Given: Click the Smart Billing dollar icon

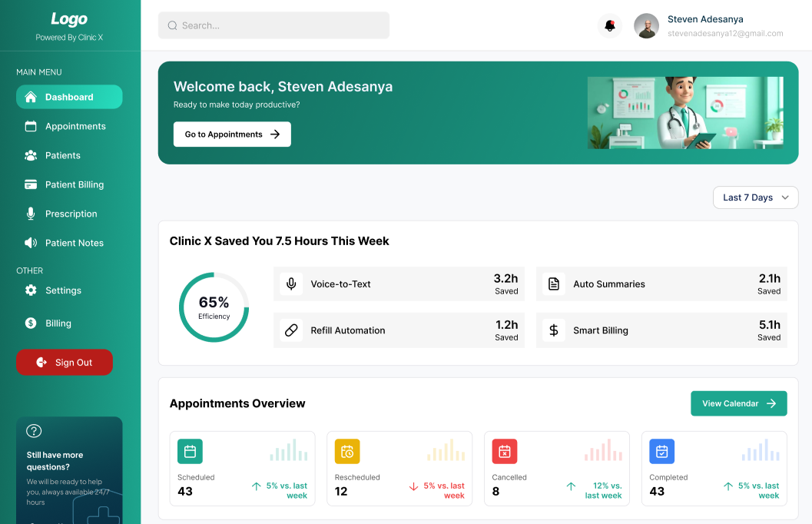Looking at the screenshot, I should point(553,330).
